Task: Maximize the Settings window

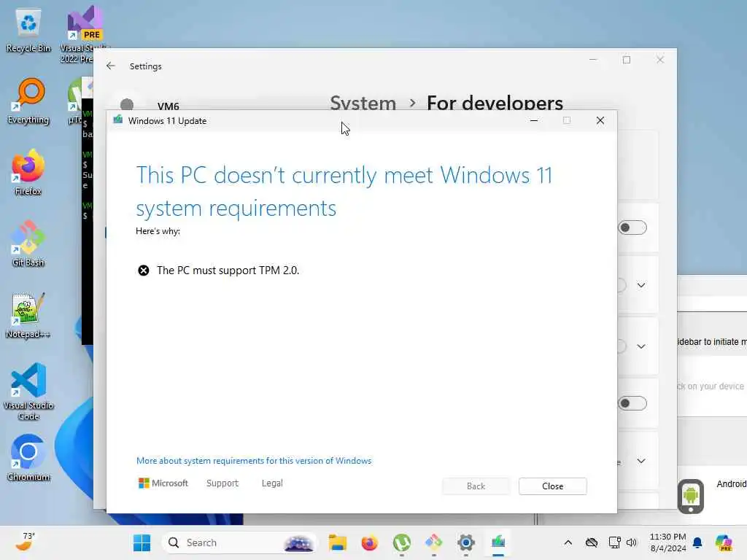Action: (627, 60)
